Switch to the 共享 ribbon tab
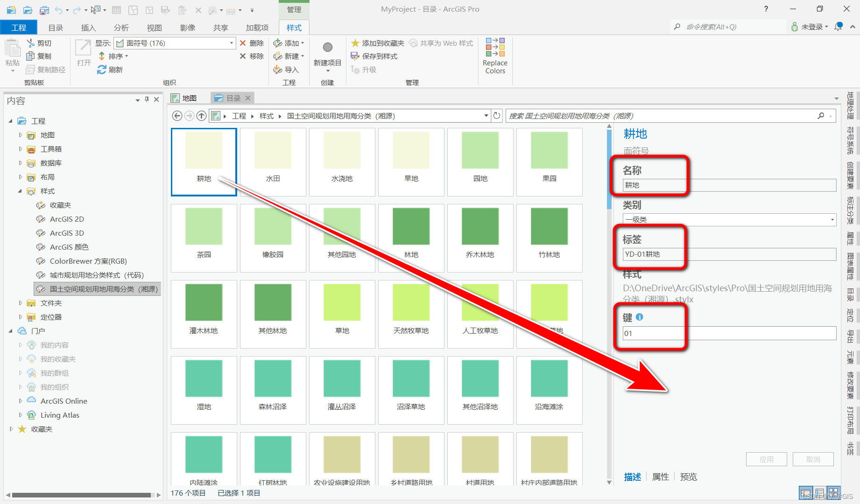The width and height of the screenshot is (860, 504). (x=220, y=28)
